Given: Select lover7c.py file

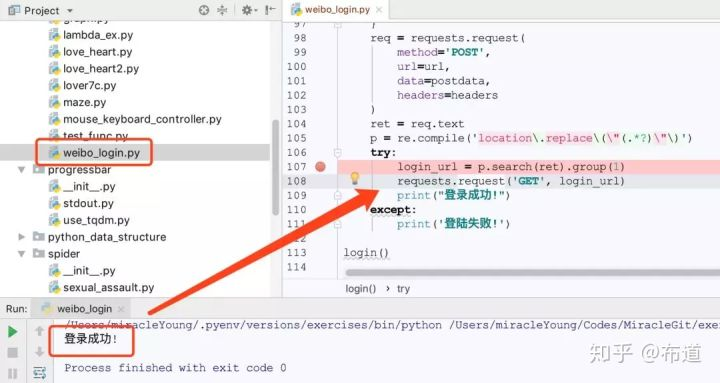Looking at the screenshot, I should click(x=90, y=85).
